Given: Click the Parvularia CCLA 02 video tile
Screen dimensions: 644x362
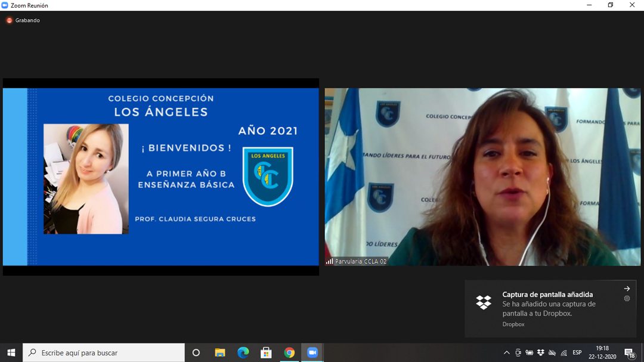Looking at the screenshot, I should point(482,177).
